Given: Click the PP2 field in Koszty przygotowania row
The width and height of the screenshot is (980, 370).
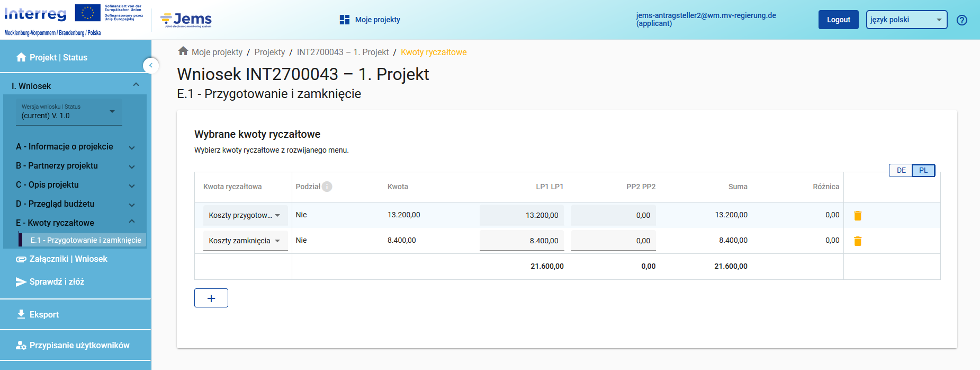Looking at the screenshot, I should 614,215.
